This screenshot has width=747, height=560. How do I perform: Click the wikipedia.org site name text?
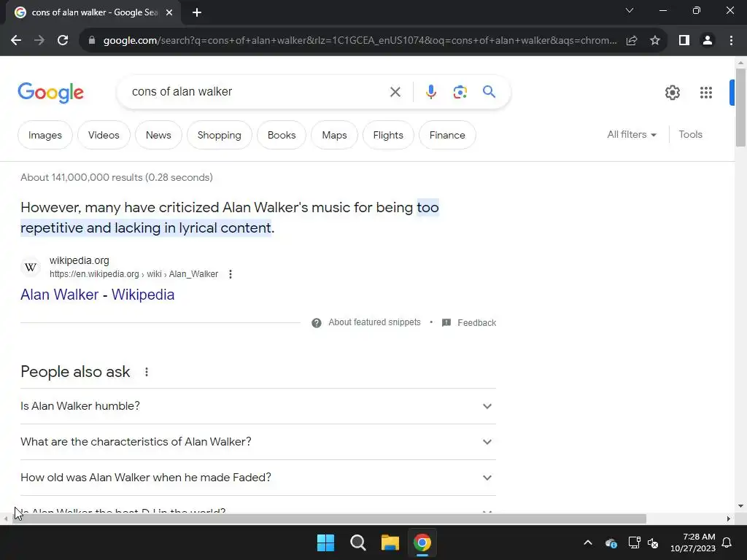point(79,260)
